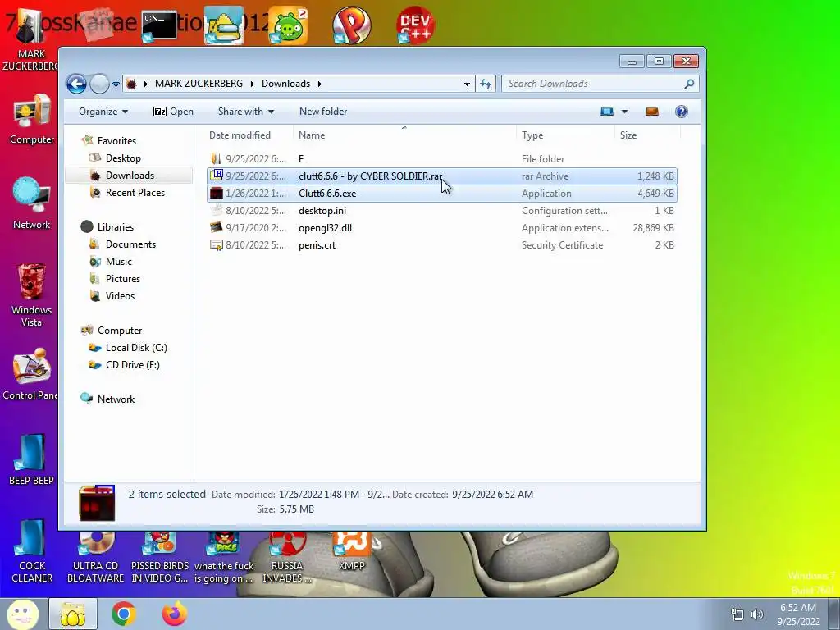The image size is (840, 630).
Task: Launch Google Chrome from the taskbar
Action: pos(123,614)
